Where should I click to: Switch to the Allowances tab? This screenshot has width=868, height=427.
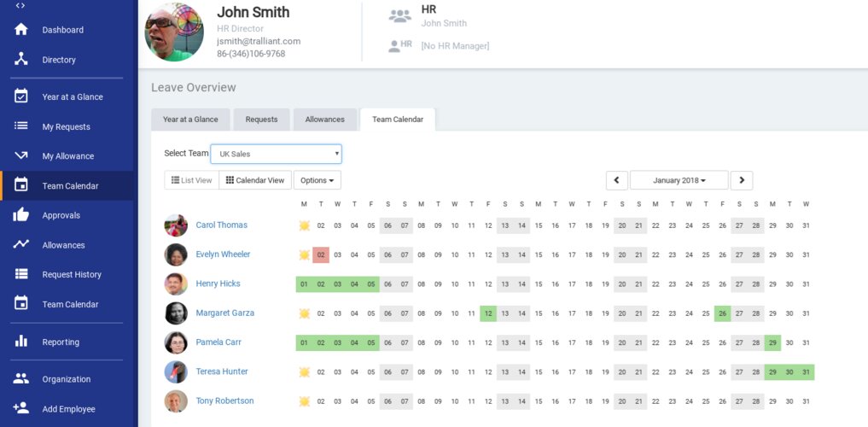(x=324, y=120)
